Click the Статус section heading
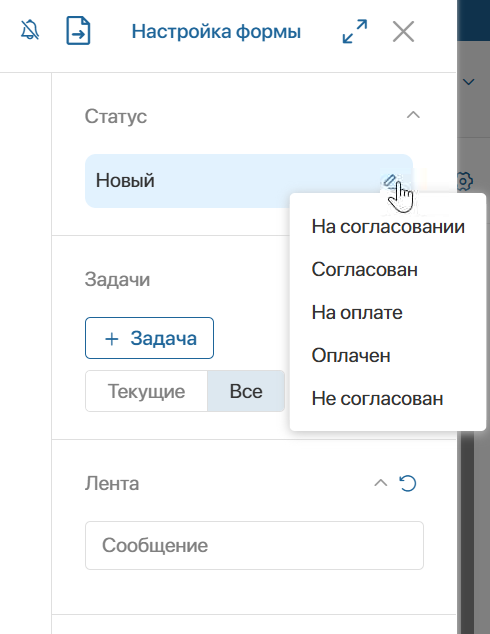Image resolution: width=490 pixels, height=634 pixels. pos(116,116)
